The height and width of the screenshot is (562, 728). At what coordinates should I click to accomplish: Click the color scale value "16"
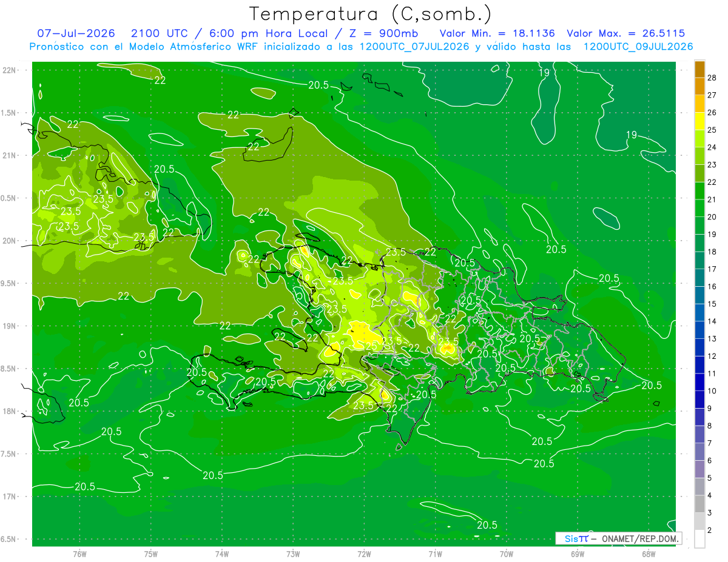(x=712, y=286)
